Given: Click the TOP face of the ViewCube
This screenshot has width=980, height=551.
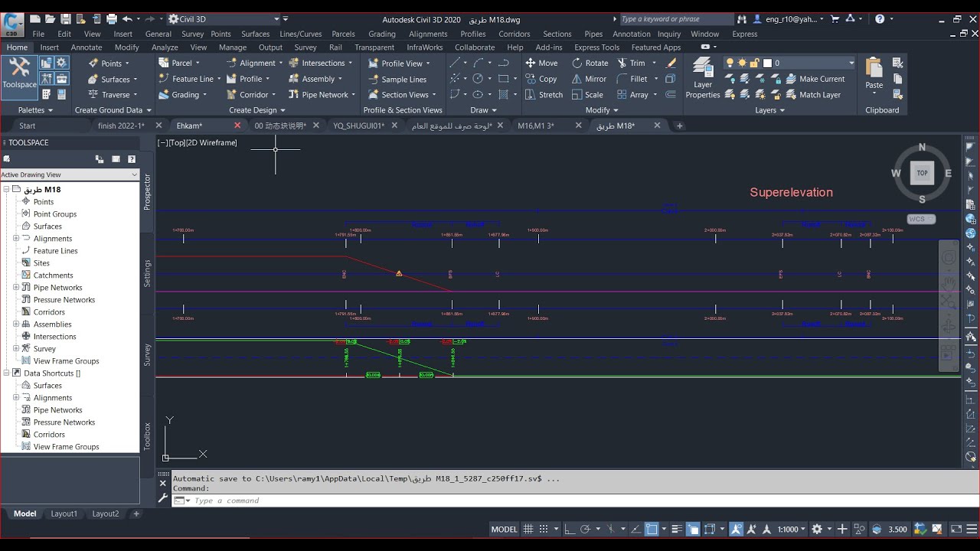Looking at the screenshot, I should click(x=922, y=173).
